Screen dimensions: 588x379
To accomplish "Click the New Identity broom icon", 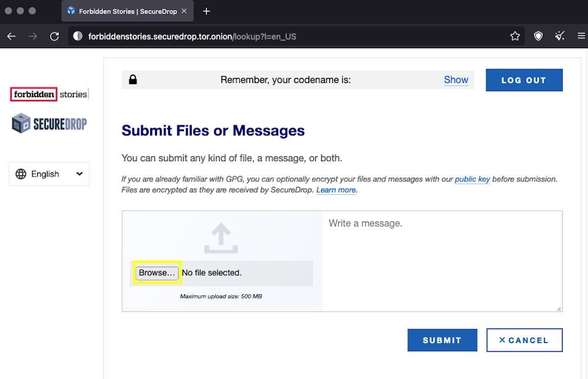I will tap(560, 36).
